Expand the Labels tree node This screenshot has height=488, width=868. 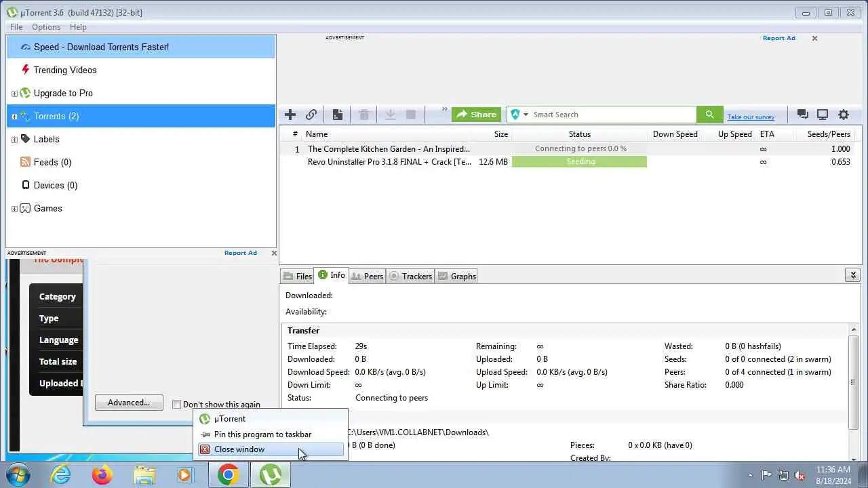pyautogui.click(x=14, y=140)
